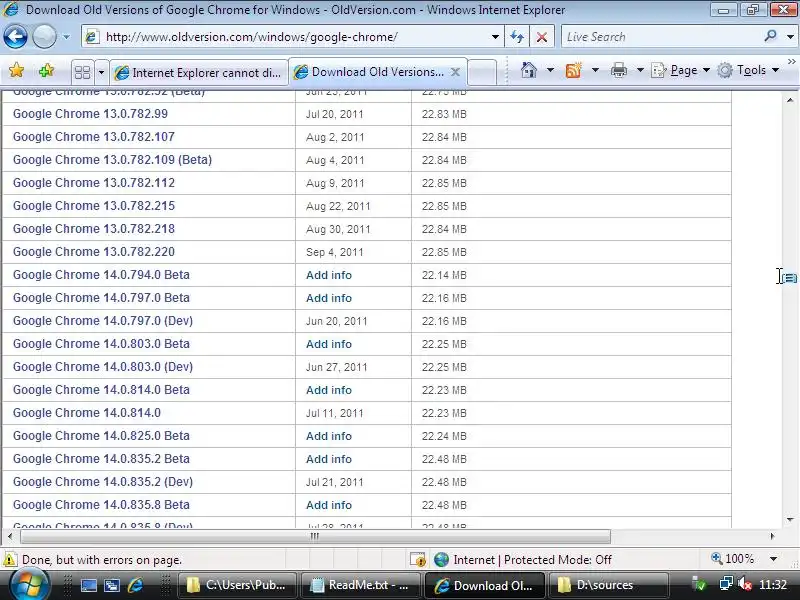Image resolution: width=800 pixels, height=600 pixels.
Task: Click the Internet zone globe icon
Action: (441, 560)
